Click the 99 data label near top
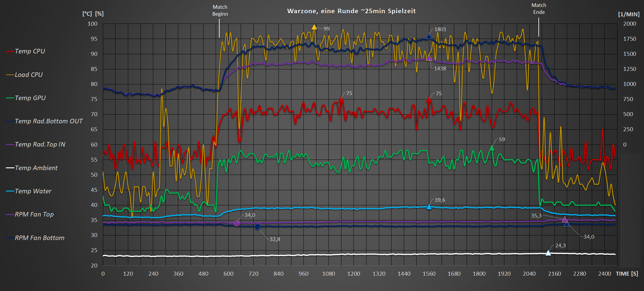Image resolution: width=644 pixels, height=291 pixels. click(327, 29)
